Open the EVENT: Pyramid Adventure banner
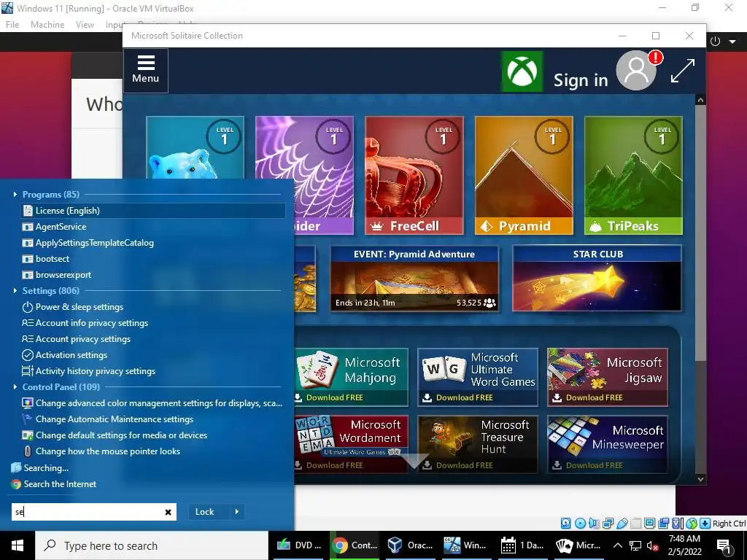 pos(414,279)
